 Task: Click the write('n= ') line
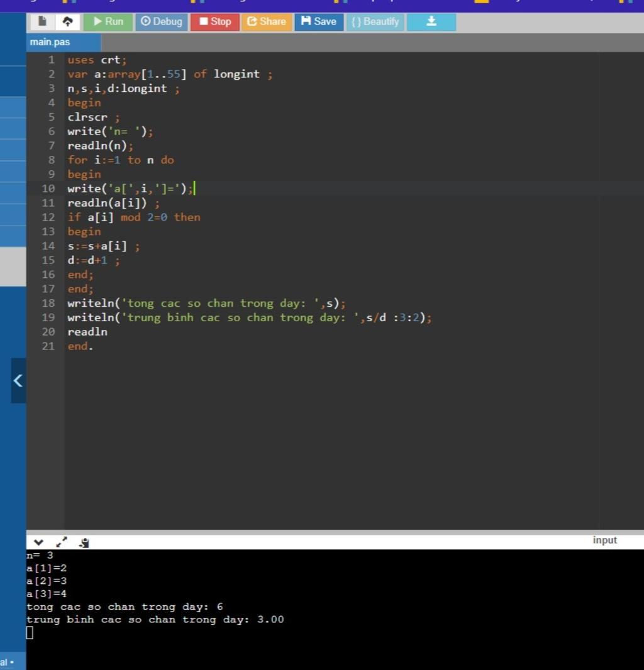[110, 131]
